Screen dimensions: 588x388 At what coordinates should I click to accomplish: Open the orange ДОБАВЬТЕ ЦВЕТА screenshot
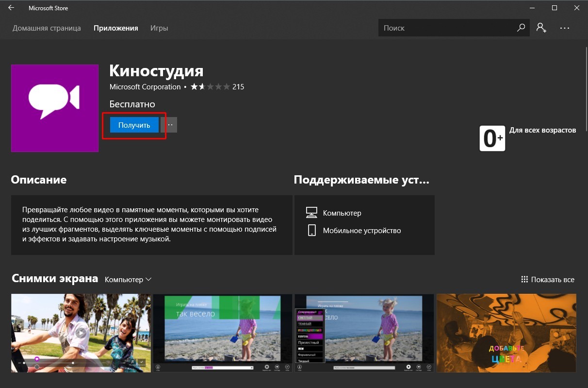tap(506, 333)
